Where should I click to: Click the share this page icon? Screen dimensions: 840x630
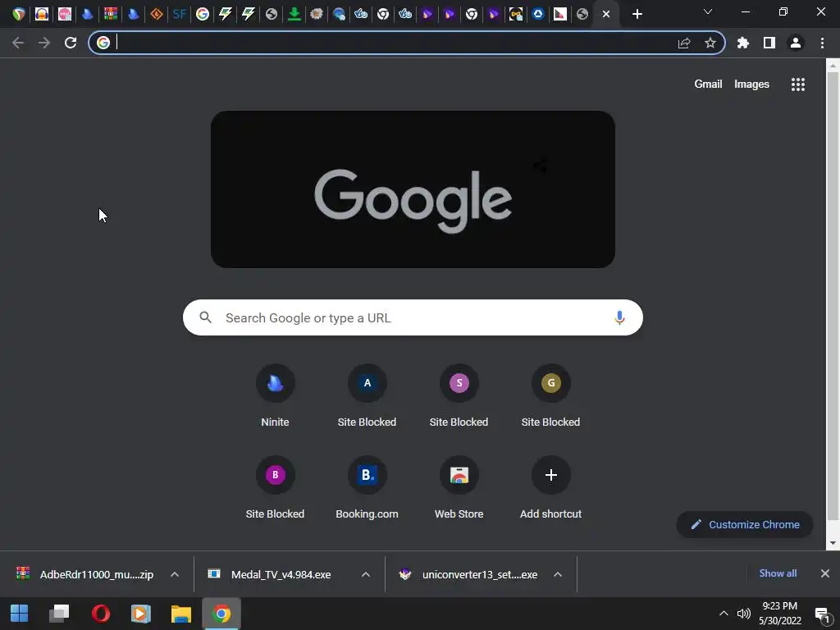coord(684,43)
